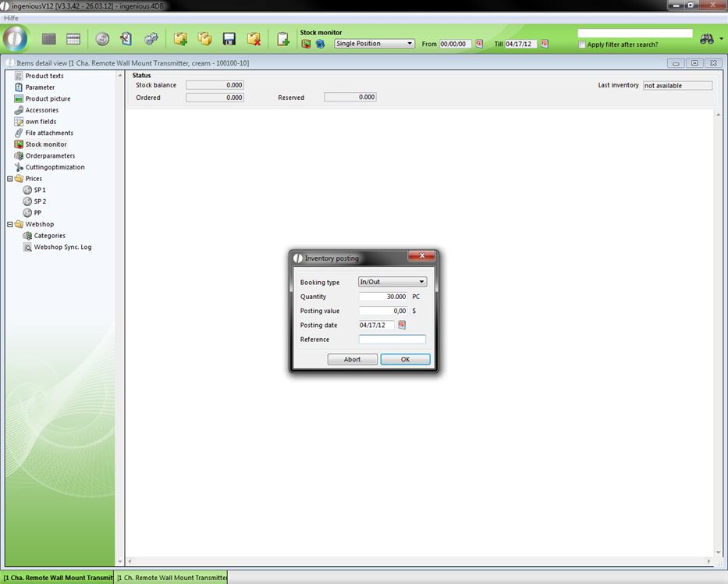
Task: Enable Apply filter after search checkbox
Action: [582, 45]
